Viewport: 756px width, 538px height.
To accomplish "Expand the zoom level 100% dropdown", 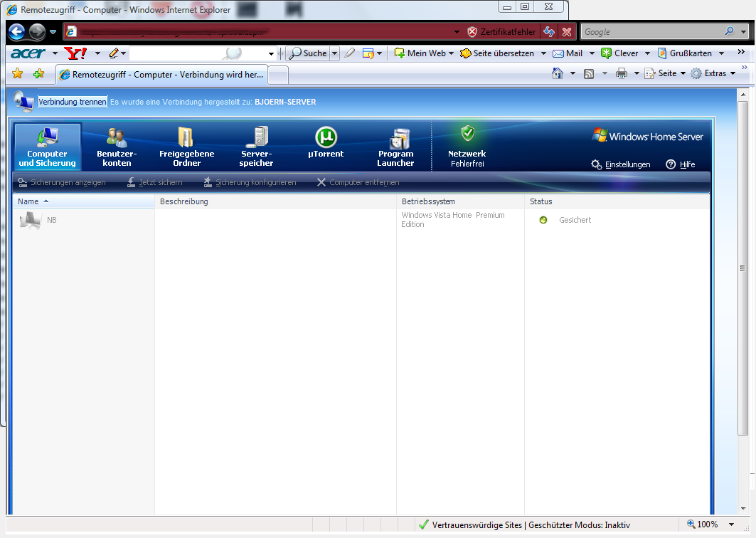I will click(x=732, y=524).
